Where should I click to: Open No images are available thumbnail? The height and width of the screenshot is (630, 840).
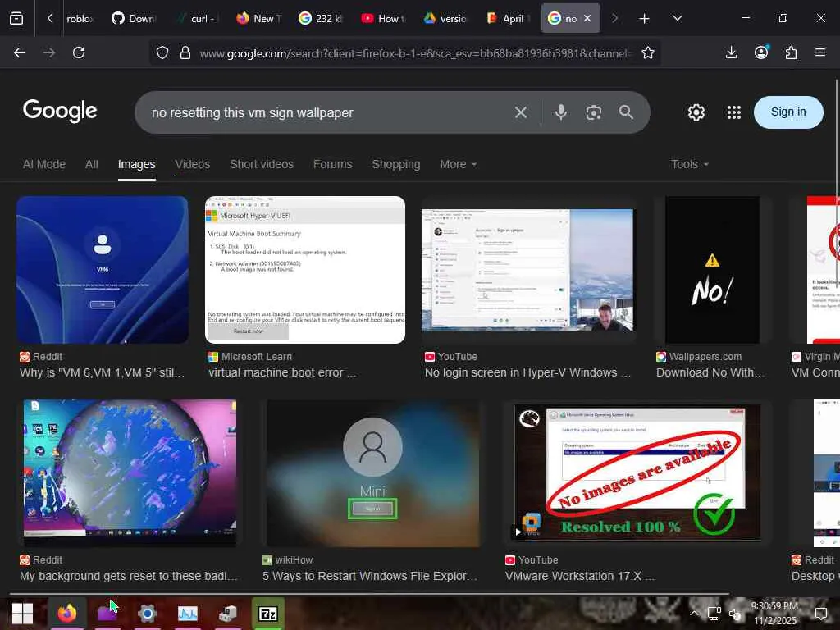pyautogui.click(x=637, y=473)
